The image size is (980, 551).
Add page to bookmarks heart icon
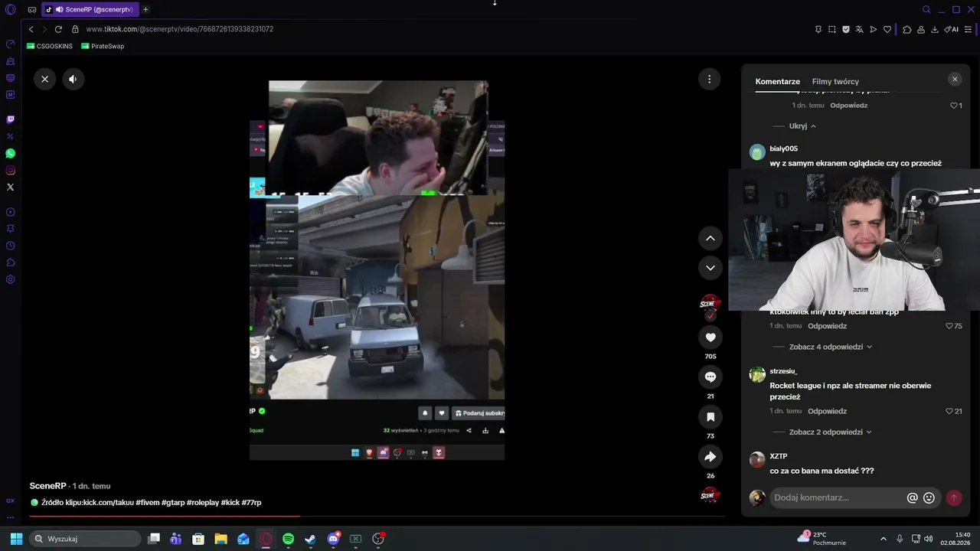[x=887, y=29]
